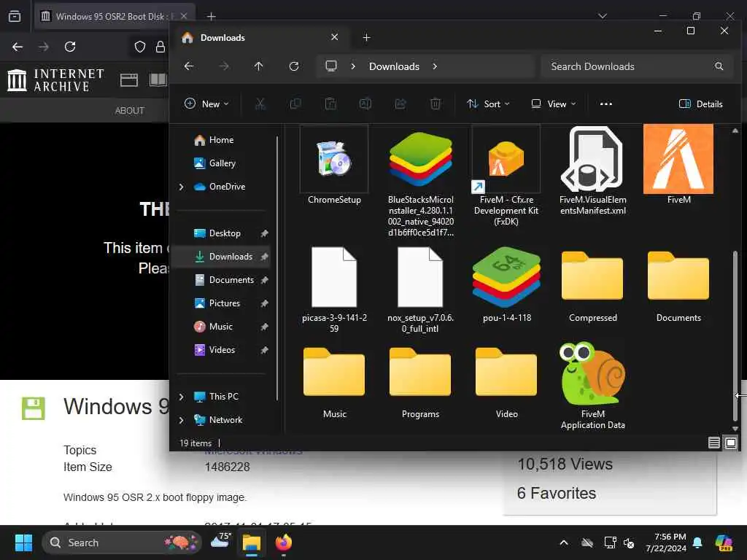Expand the This PC tree node

(x=181, y=397)
